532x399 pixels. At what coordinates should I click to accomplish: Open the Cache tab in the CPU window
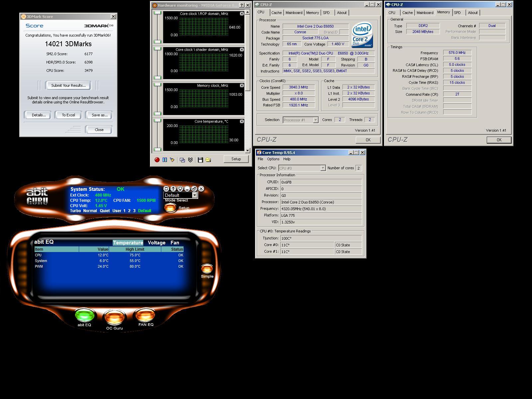276,13
